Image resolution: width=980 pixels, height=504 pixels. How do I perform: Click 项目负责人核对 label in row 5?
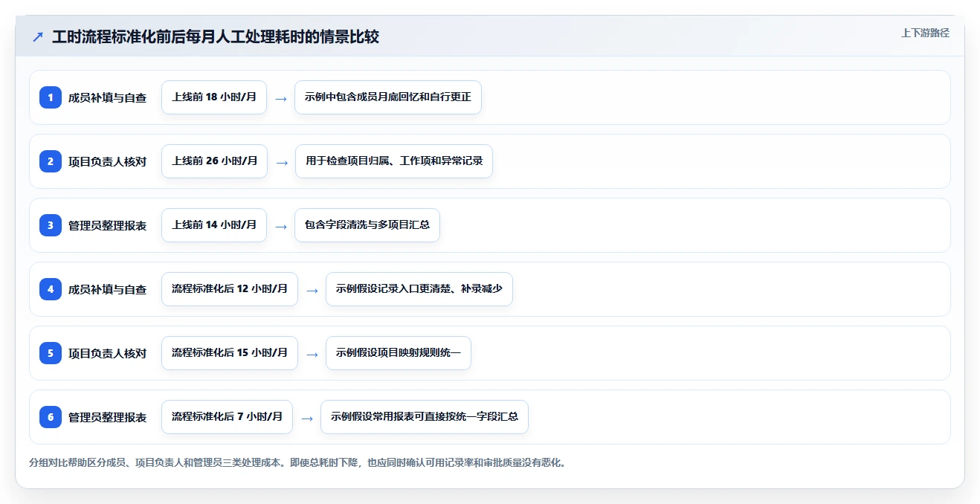108,353
